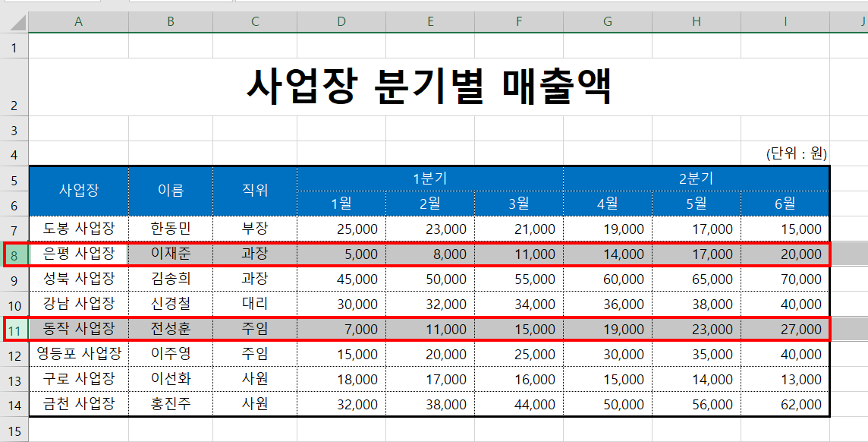Image resolution: width=868 pixels, height=442 pixels.
Task: Select the name cell 홍진주
Action: click(171, 404)
